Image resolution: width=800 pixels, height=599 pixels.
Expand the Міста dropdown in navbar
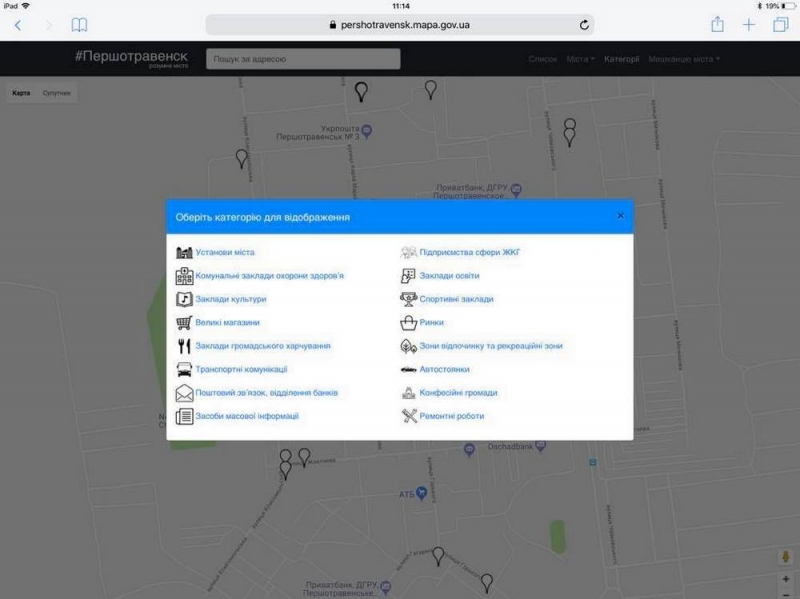coord(580,59)
